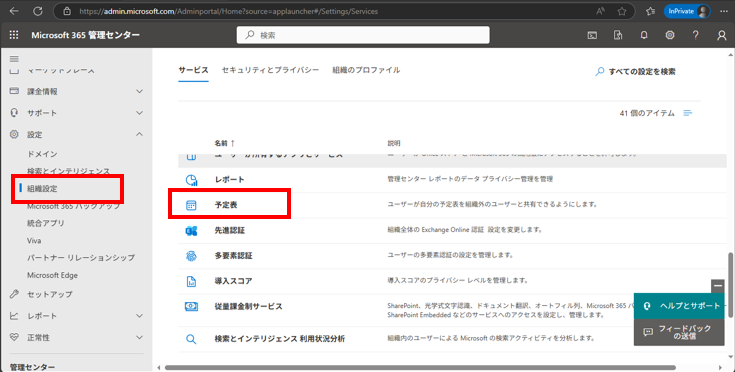Open Cloud Shell icon in header
Image resolution: width=735 pixels, height=372 pixels.
coord(592,35)
